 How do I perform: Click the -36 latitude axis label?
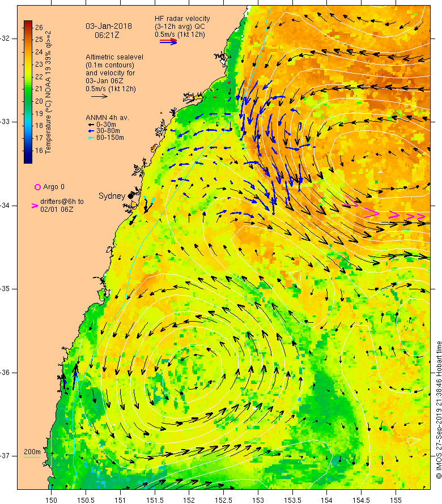[6, 373]
